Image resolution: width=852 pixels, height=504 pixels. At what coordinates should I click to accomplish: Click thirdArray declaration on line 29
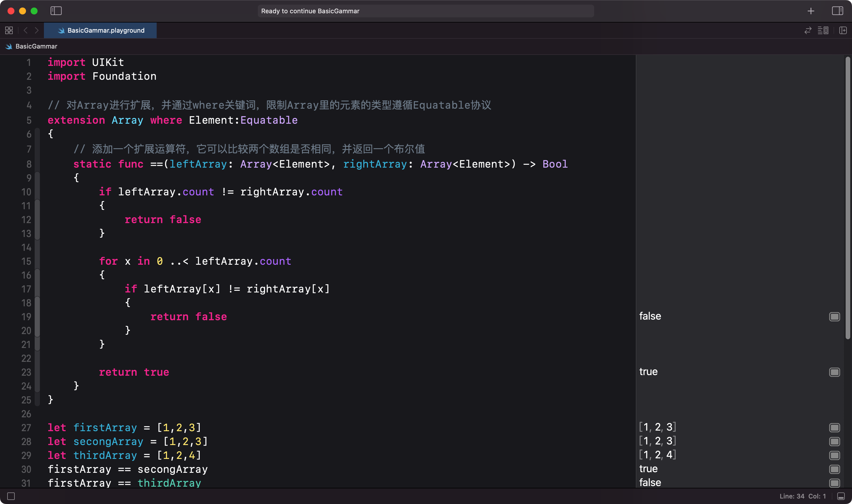(x=105, y=455)
